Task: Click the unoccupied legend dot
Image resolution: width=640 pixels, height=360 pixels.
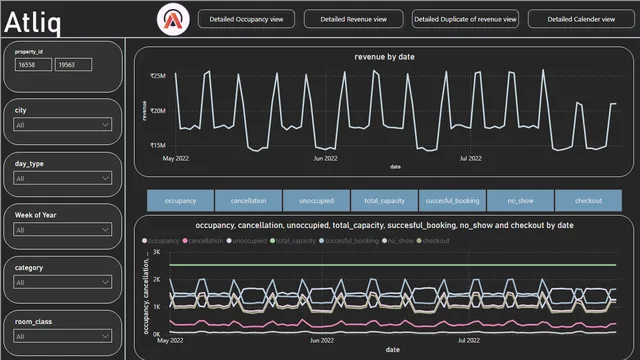Action: (x=229, y=241)
